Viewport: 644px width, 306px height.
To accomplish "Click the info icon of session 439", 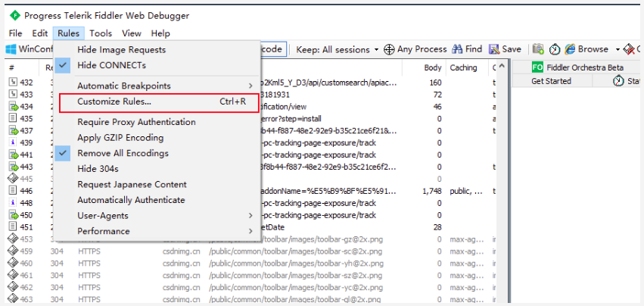I will tap(13, 142).
